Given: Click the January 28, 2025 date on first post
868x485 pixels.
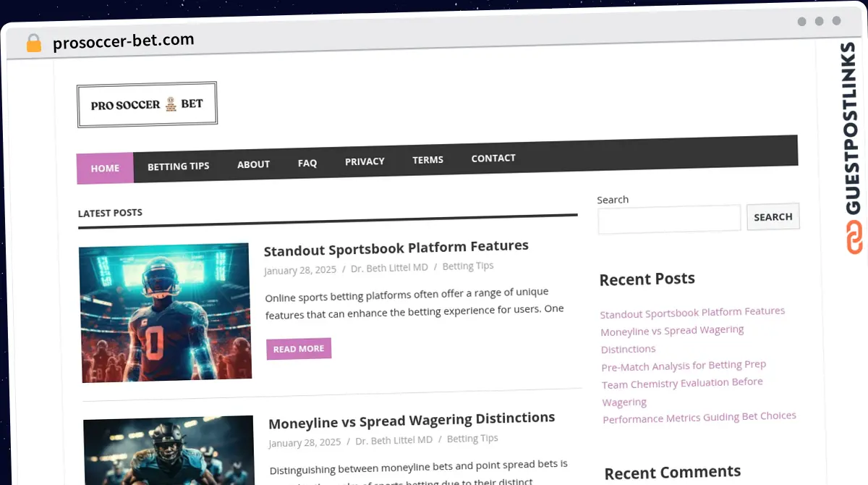Looking at the screenshot, I should (300, 270).
